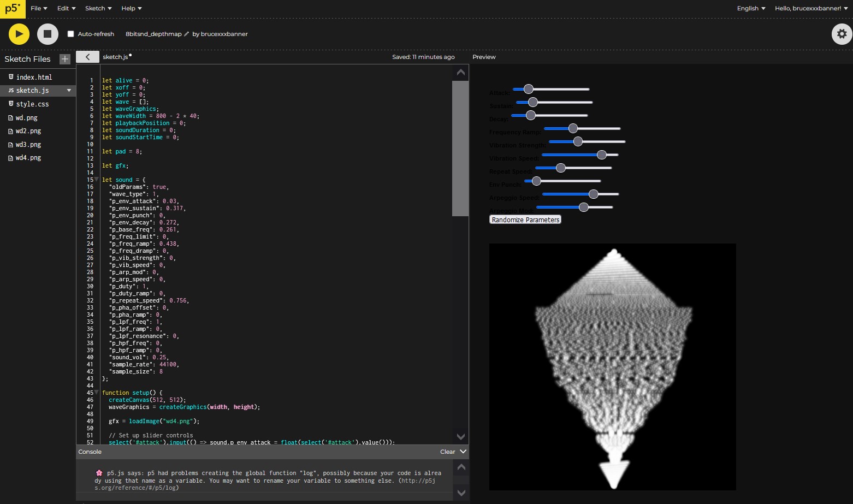
Task: Open the Sketch menu
Action: (98, 8)
